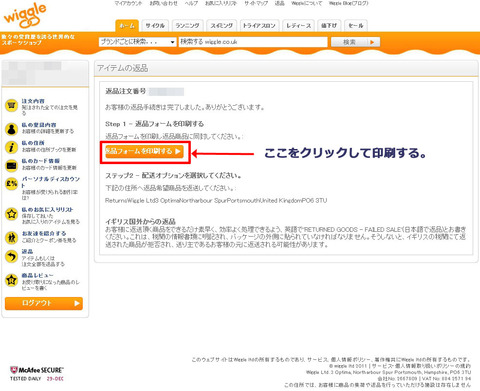Open the ブランドごとに検索 brand dropdown
The image size is (480, 391).
137,42
